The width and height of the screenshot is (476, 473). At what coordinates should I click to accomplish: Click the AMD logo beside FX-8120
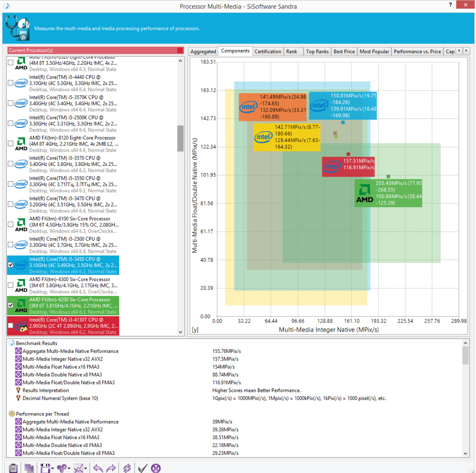(21, 144)
